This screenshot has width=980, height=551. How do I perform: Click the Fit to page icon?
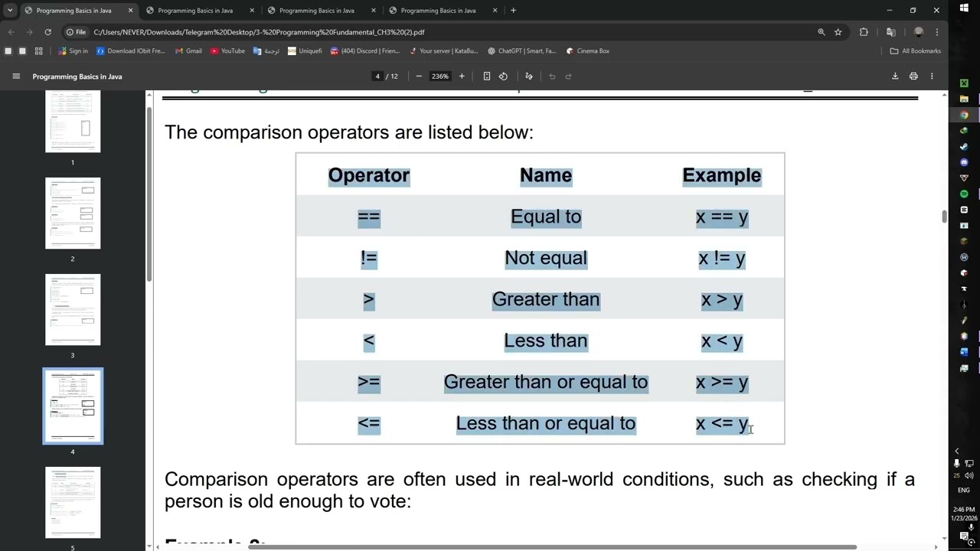click(x=486, y=77)
